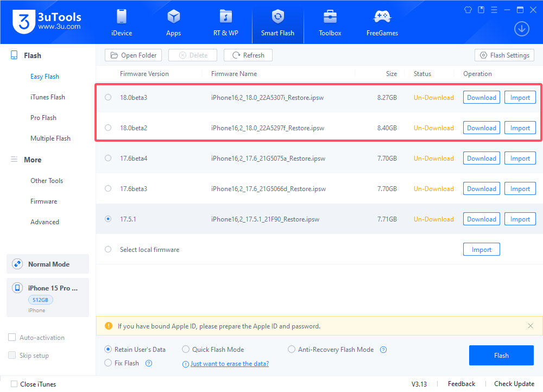Click the Firmware Version column header
The height and width of the screenshot is (392, 543).
pyautogui.click(x=144, y=74)
